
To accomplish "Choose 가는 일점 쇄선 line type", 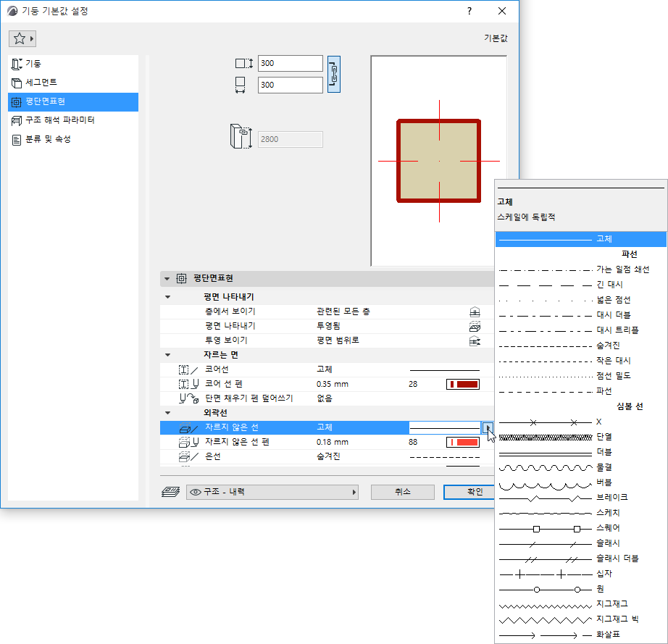I will (x=581, y=269).
